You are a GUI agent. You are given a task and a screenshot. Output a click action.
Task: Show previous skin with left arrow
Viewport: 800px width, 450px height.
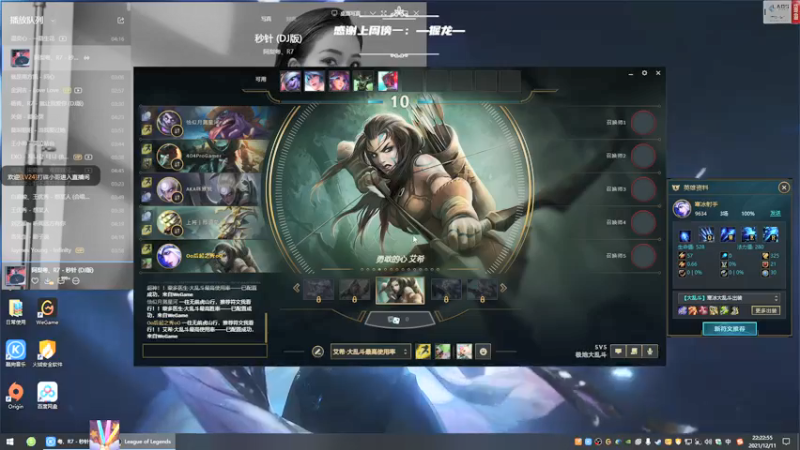[x=296, y=288]
